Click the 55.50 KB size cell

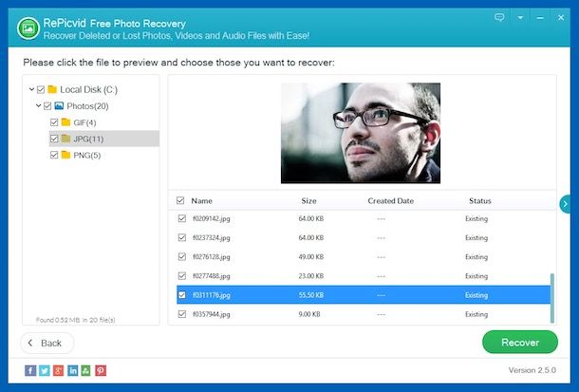coord(311,295)
